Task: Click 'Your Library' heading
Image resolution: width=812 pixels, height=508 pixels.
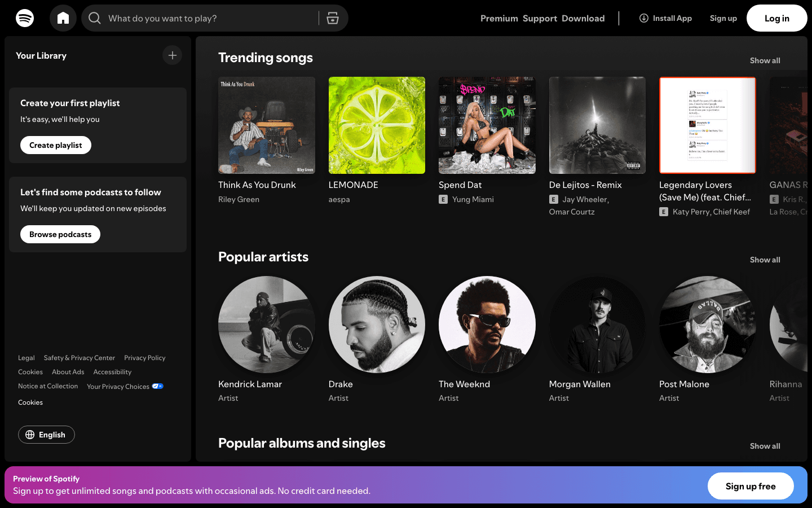Action: click(41, 55)
